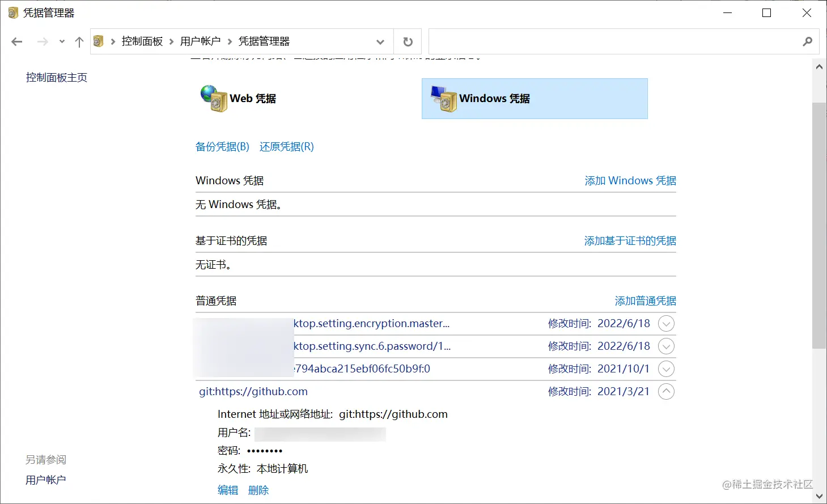Click the Back navigation arrow
Viewport: 827px width, 504px height.
(x=17, y=41)
